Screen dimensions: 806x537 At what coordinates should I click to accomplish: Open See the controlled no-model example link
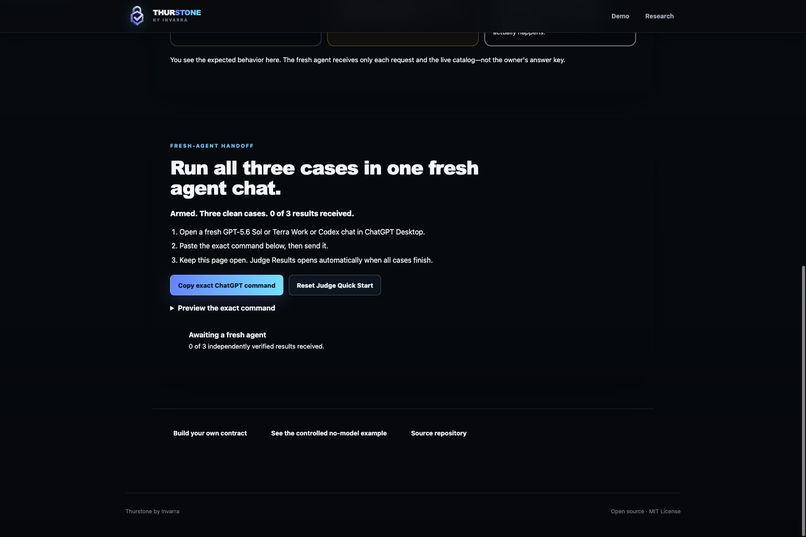[x=329, y=433]
